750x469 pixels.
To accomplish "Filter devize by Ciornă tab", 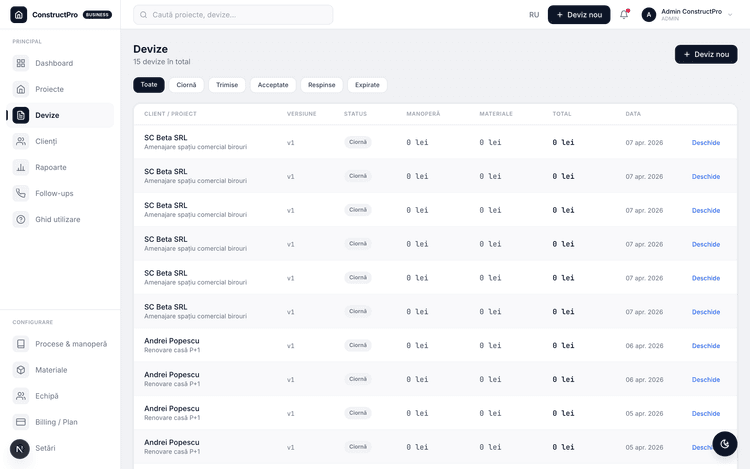I will click(x=186, y=85).
